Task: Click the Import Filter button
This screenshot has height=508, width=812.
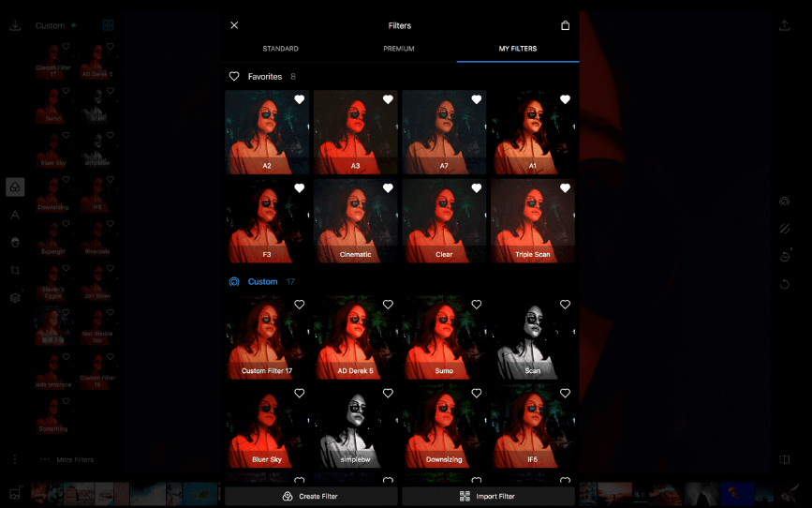Action: point(488,496)
